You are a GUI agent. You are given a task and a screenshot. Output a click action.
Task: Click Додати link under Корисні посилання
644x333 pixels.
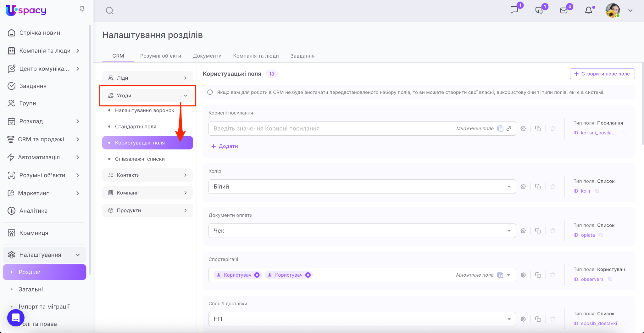tap(225, 146)
